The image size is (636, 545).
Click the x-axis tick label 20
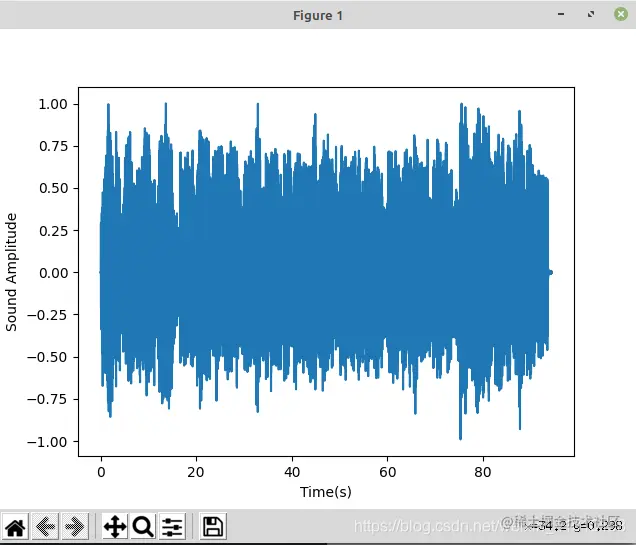(x=196, y=472)
